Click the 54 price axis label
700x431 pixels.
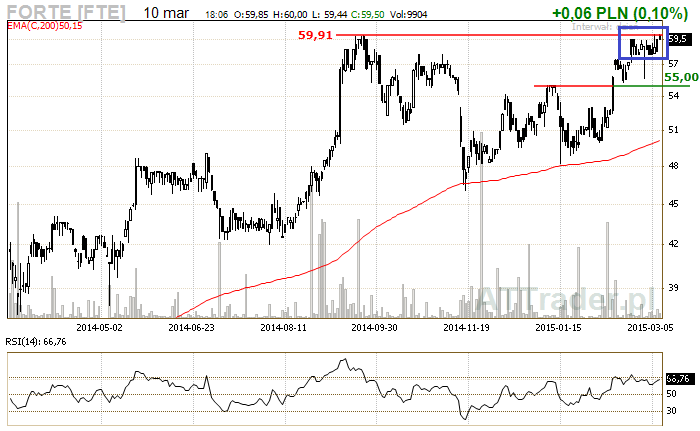coord(673,96)
